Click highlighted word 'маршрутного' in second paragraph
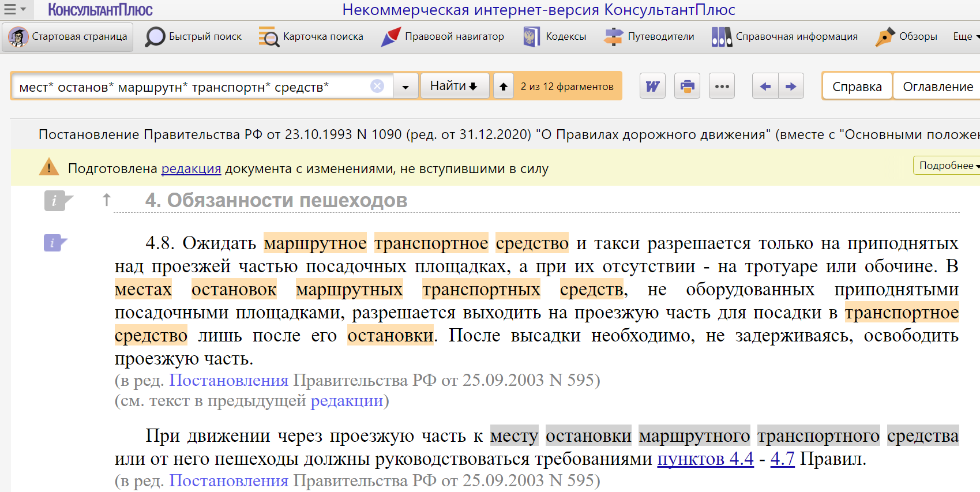The height and width of the screenshot is (492, 980). (694, 435)
